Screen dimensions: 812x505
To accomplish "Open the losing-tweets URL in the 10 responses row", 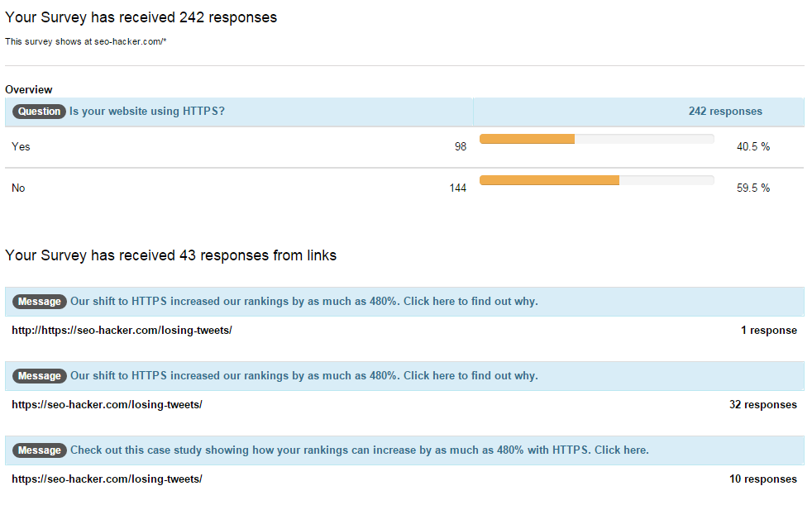I will click(x=107, y=479).
